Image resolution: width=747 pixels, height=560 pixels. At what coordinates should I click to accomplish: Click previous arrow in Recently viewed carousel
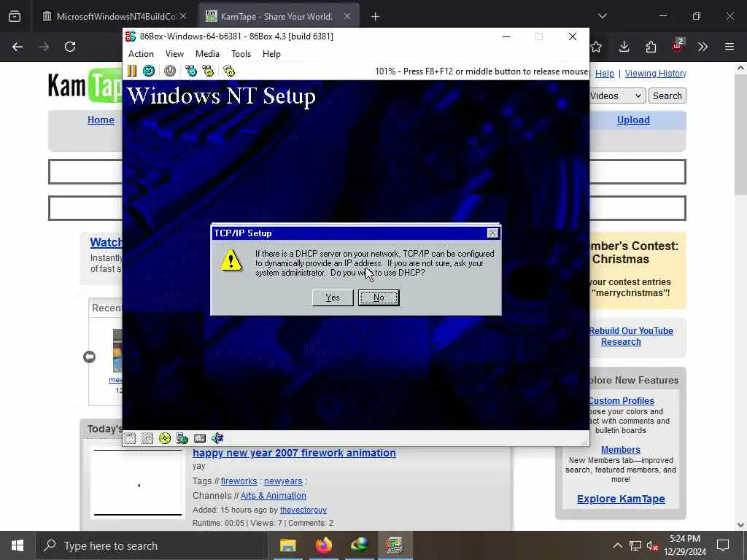[89, 357]
